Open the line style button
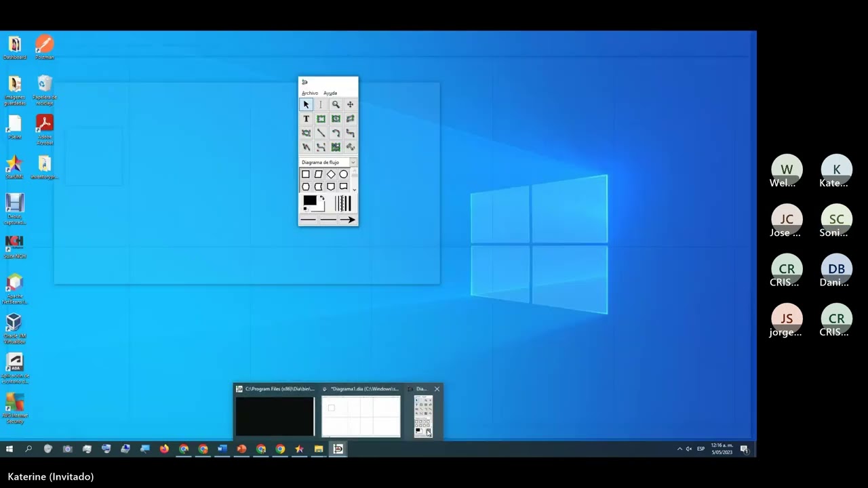The image size is (868, 488). [328, 220]
